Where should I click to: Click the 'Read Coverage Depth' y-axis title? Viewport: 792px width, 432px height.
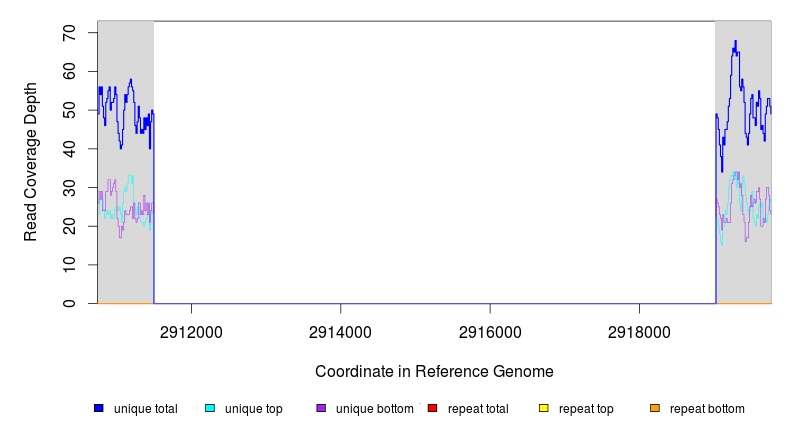click(x=31, y=162)
